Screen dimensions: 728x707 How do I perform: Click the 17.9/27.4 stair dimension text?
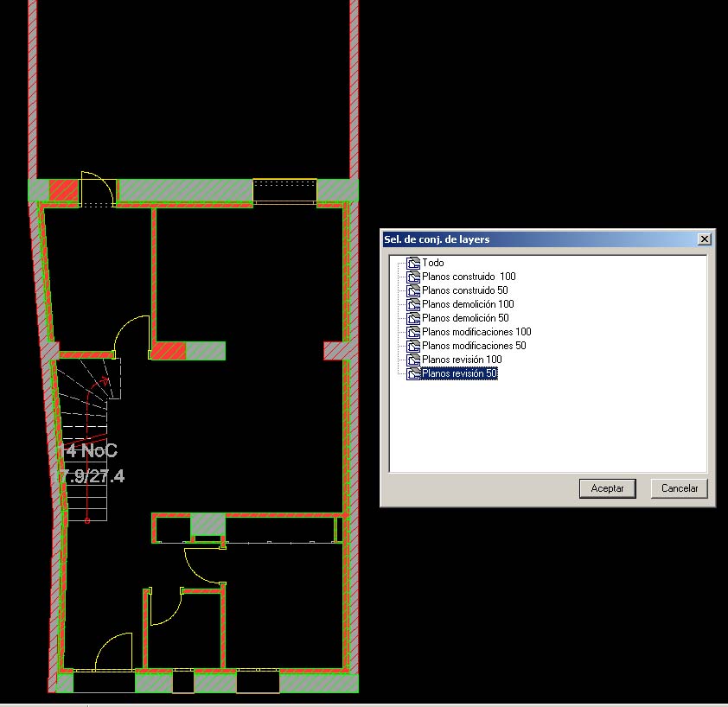[x=90, y=477]
